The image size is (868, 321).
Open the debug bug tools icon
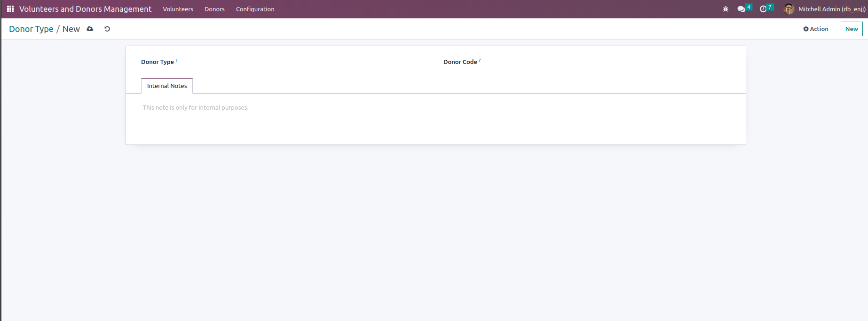pyautogui.click(x=726, y=9)
